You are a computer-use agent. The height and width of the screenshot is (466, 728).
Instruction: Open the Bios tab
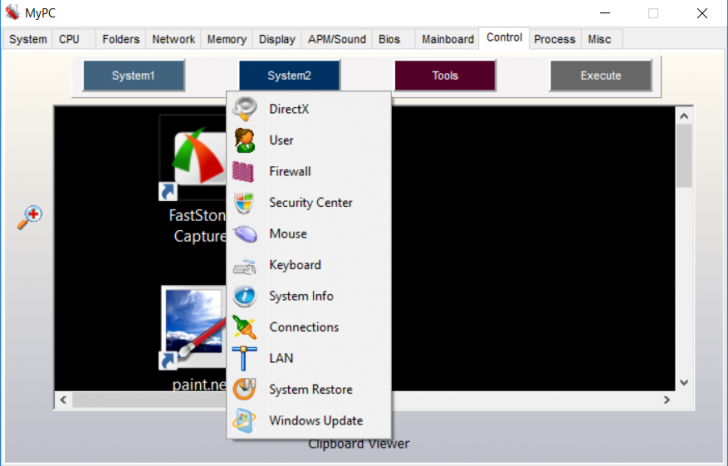(393, 39)
